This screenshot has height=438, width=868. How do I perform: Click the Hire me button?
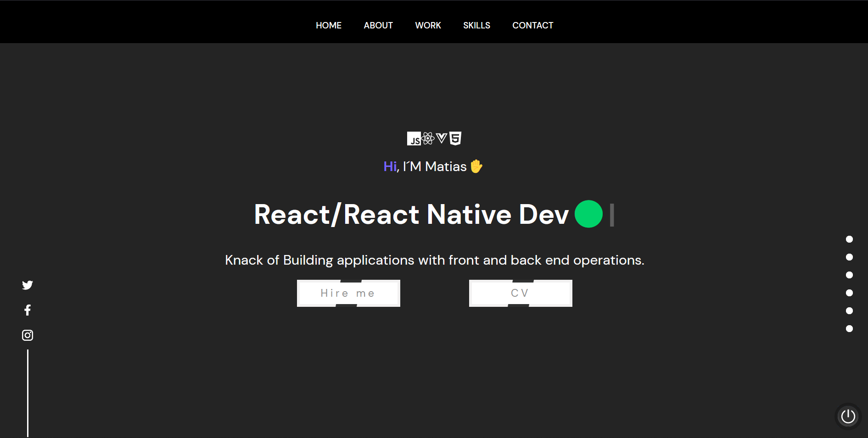coord(348,293)
